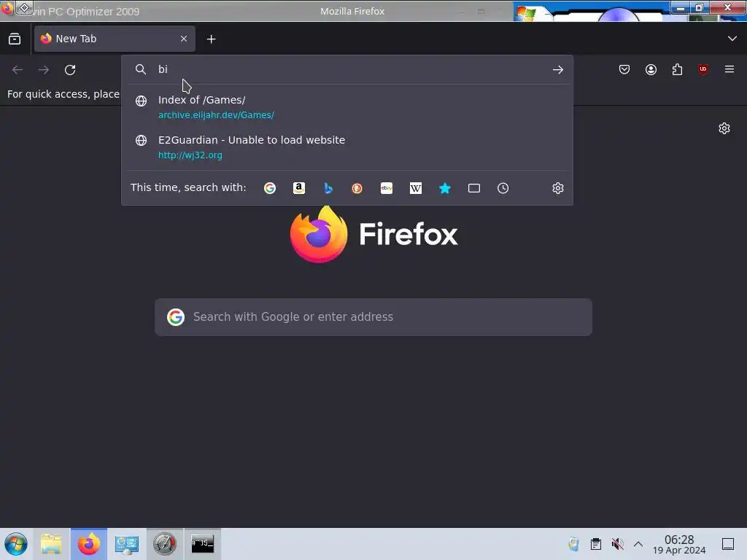Close the New Tab tab
Viewport: 747px width, 560px height.
[x=184, y=39]
